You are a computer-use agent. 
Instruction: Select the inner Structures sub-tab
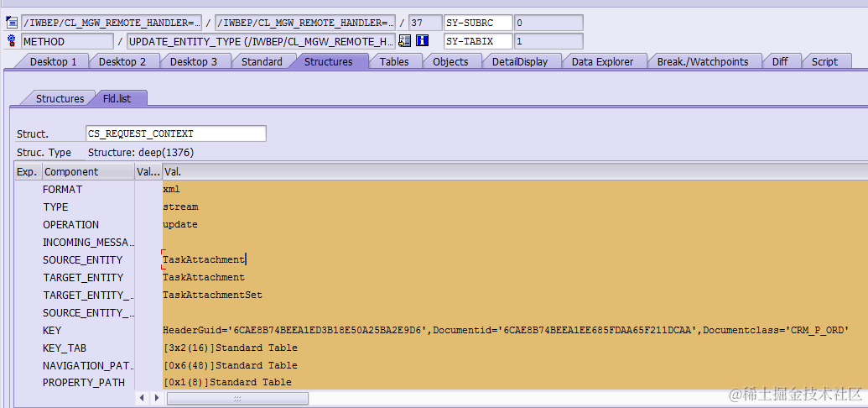tap(60, 99)
